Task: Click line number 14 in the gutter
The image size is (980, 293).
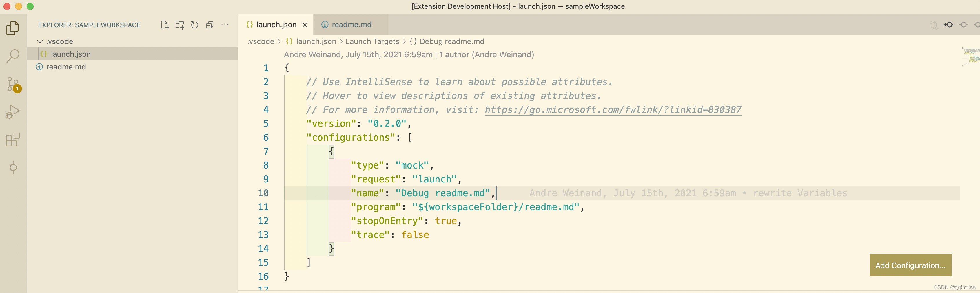Action: [263, 248]
